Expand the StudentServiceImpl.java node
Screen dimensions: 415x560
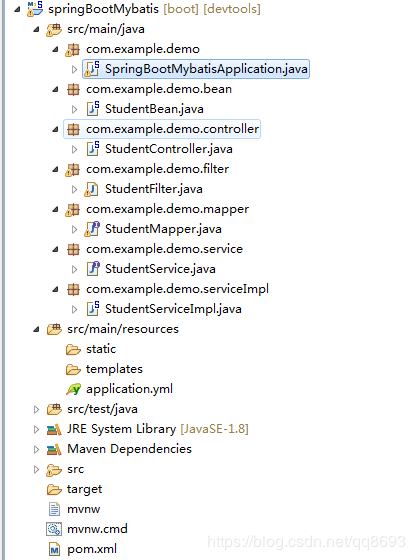point(74,309)
